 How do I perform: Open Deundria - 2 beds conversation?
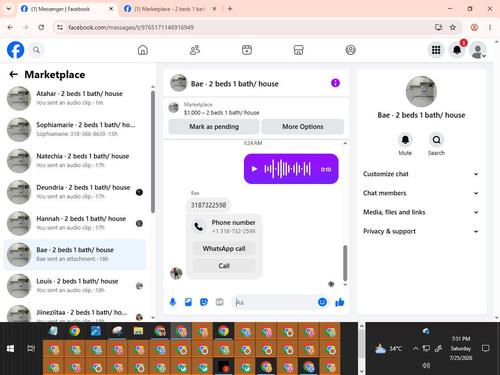point(75,192)
